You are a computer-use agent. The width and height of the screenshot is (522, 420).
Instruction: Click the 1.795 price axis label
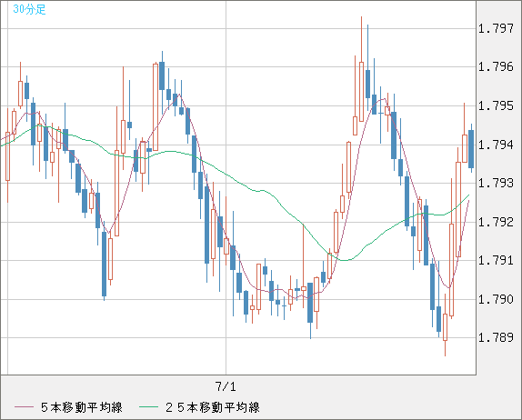pos(496,106)
